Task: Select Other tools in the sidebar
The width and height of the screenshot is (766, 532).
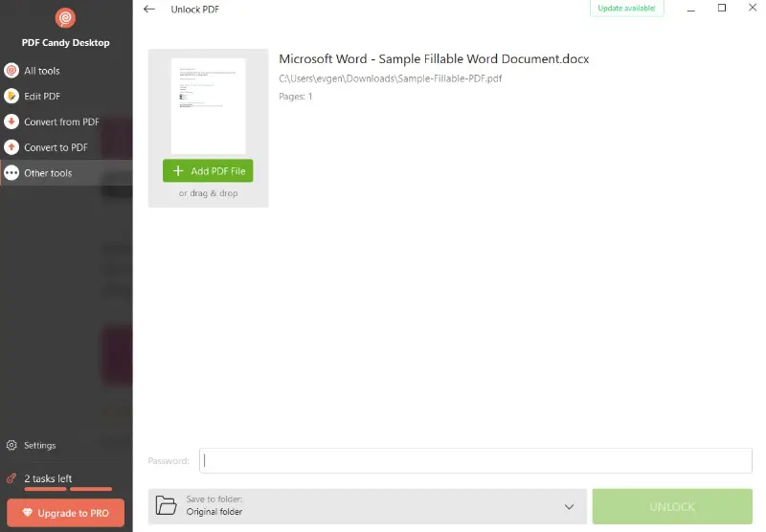Action: pos(48,173)
